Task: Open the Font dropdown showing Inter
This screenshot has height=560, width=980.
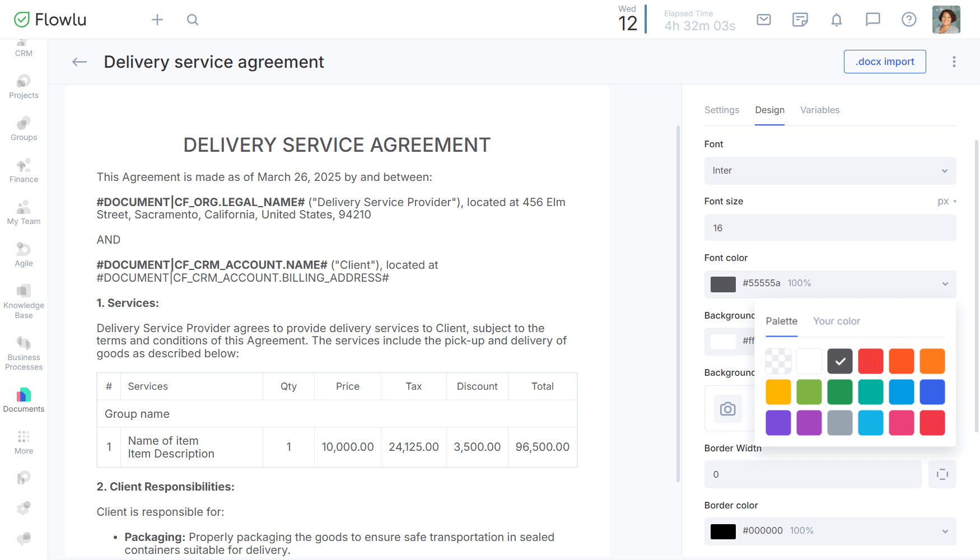Action: pos(830,171)
